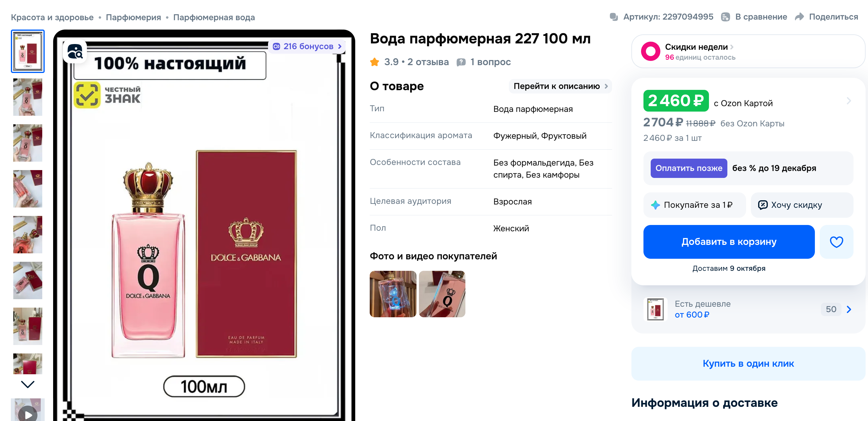Click the compare icon next to В сравнение
868x421 pixels.
coord(725,17)
